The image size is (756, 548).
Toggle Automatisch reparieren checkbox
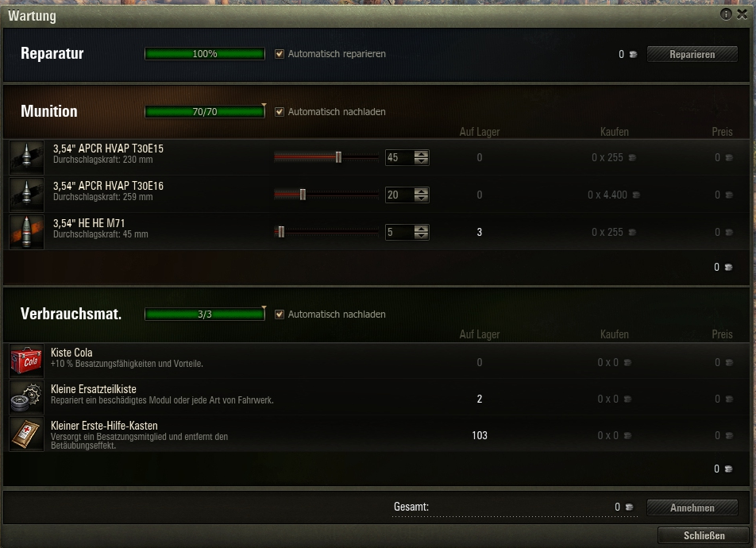(x=280, y=54)
